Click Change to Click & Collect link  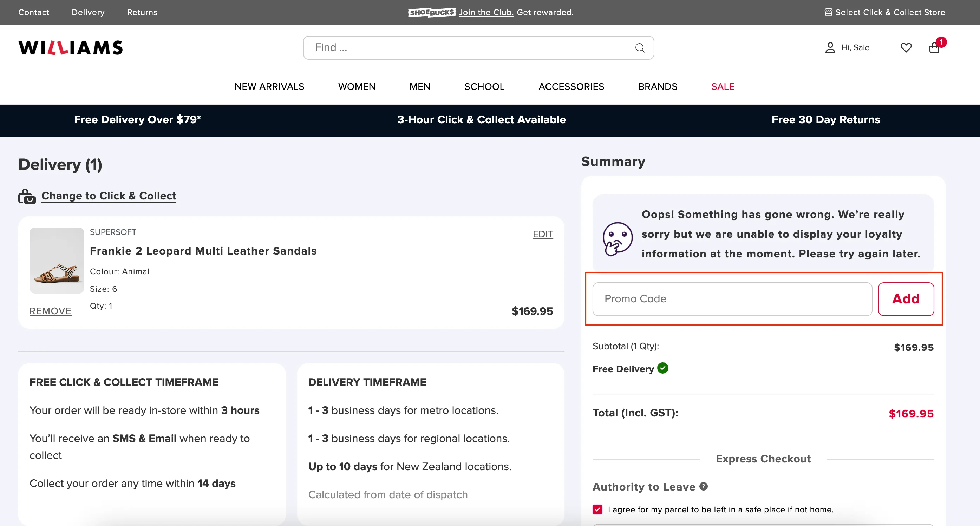point(109,196)
